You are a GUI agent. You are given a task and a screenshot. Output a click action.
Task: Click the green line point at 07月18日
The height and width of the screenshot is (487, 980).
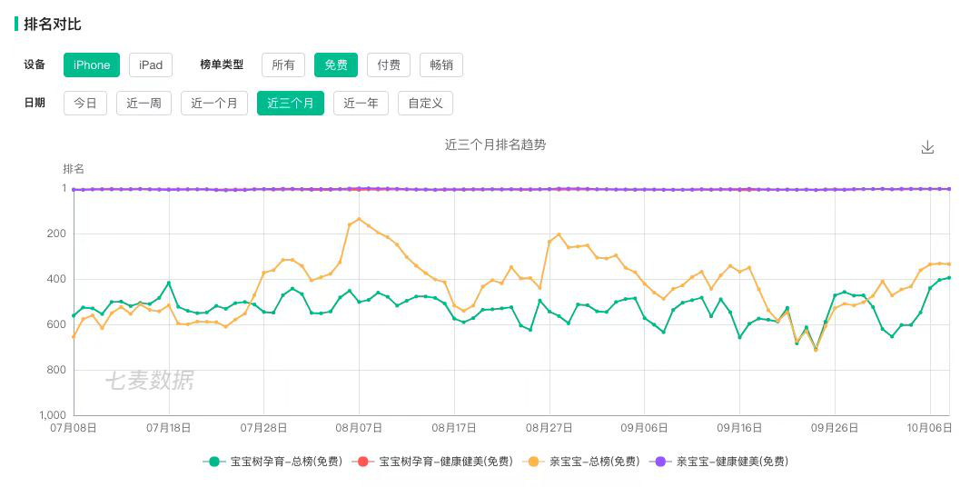(x=169, y=283)
